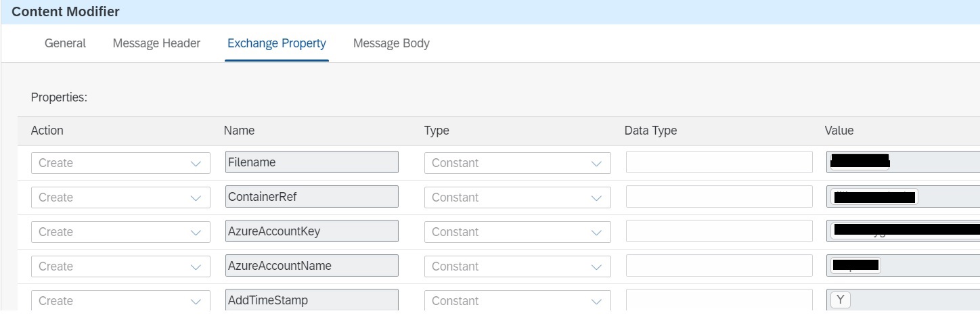The width and height of the screenshot is (980, 326).
Task: Select the Exchange Property tab
Action: [276, 43]
